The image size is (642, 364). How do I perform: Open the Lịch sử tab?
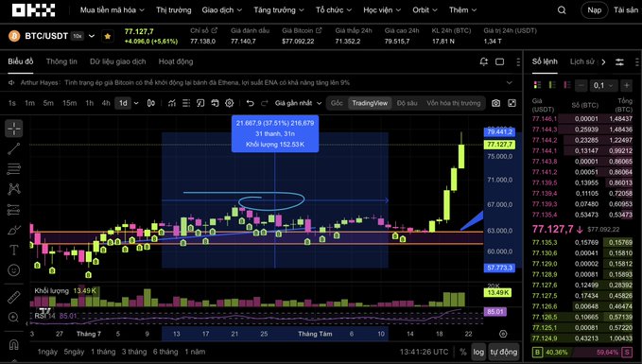(581, 61)
